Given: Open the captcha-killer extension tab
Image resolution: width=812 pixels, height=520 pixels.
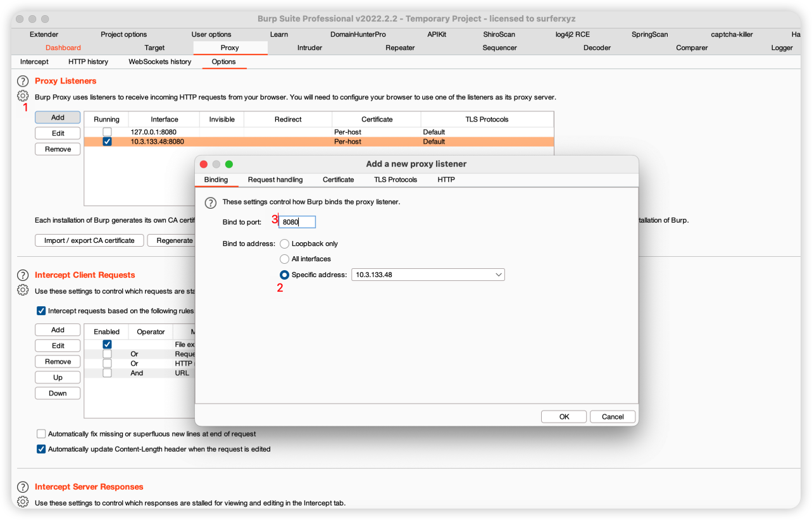Looking at the screenshot, I should 732,34.
